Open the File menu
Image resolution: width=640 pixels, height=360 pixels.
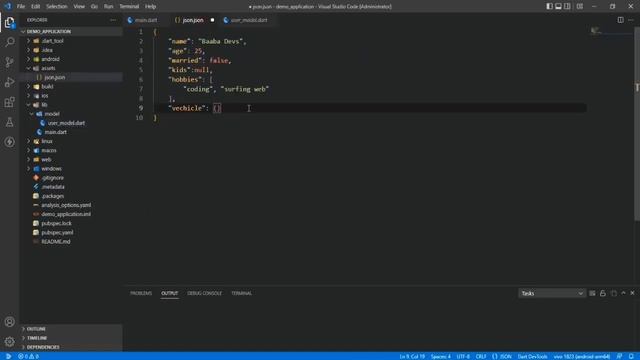[21, 7]
